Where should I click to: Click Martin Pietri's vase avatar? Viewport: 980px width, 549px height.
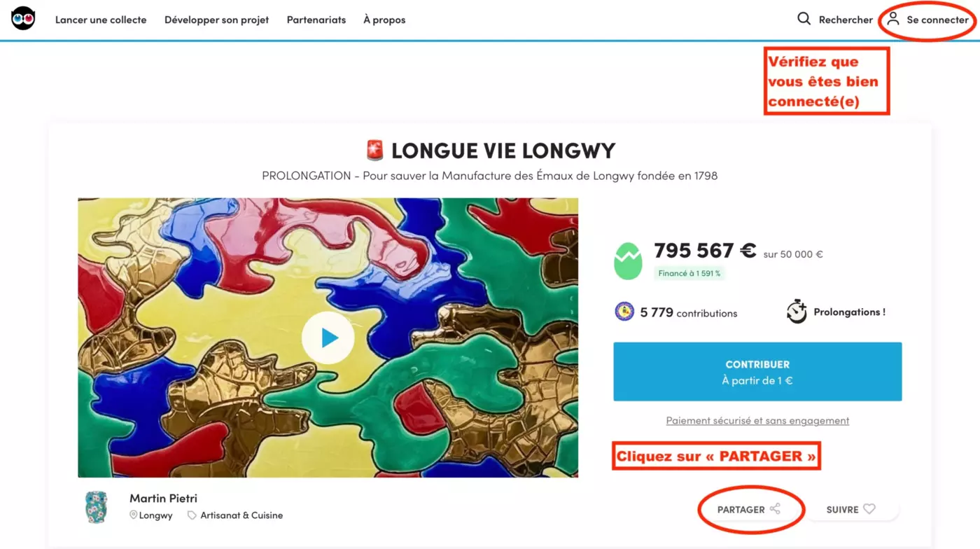click(96, 507)
